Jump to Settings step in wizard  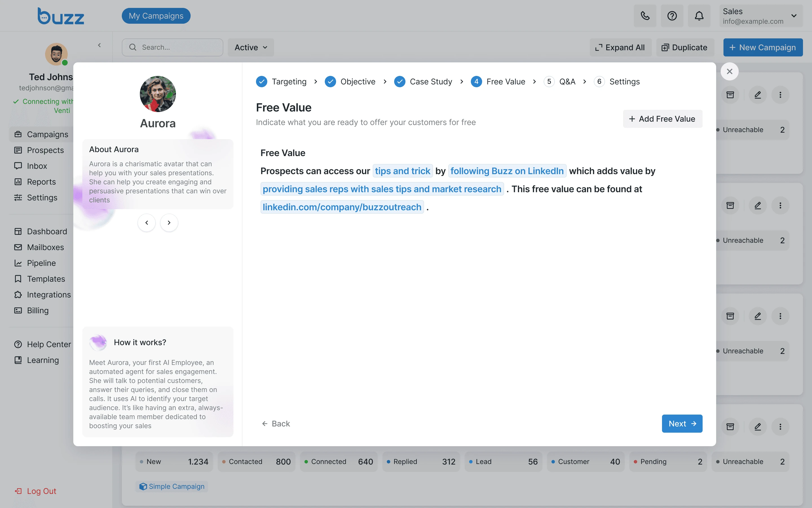coord(617,82)
